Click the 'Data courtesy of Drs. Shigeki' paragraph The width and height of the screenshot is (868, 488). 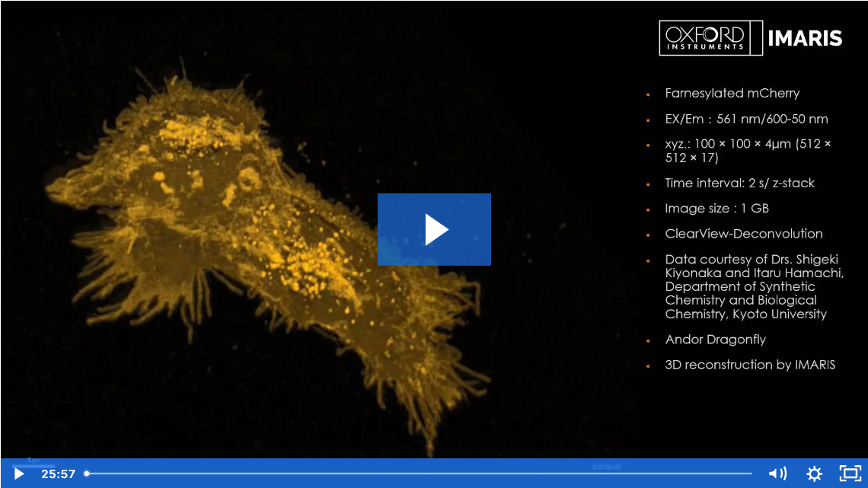click(x=753, y=286)
